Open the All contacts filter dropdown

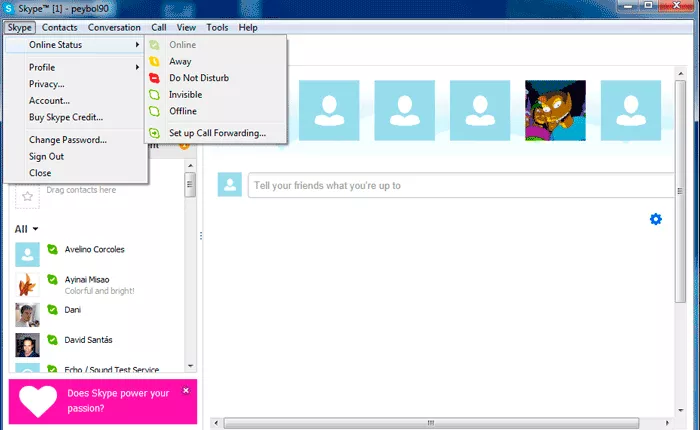pos(26,229)
